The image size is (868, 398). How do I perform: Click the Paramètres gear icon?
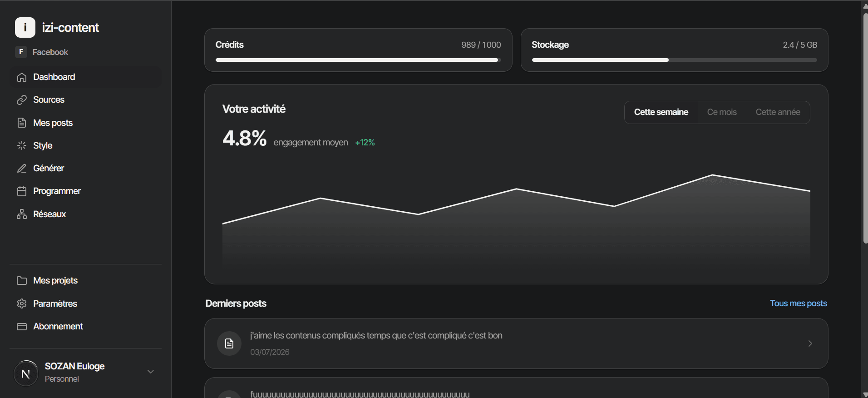tap(22, 303)
